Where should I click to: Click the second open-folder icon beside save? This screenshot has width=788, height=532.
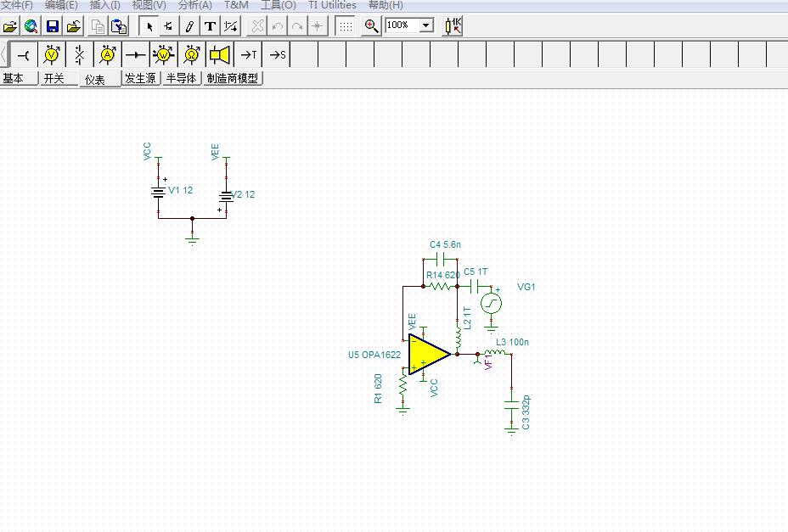tap(73, 26)
